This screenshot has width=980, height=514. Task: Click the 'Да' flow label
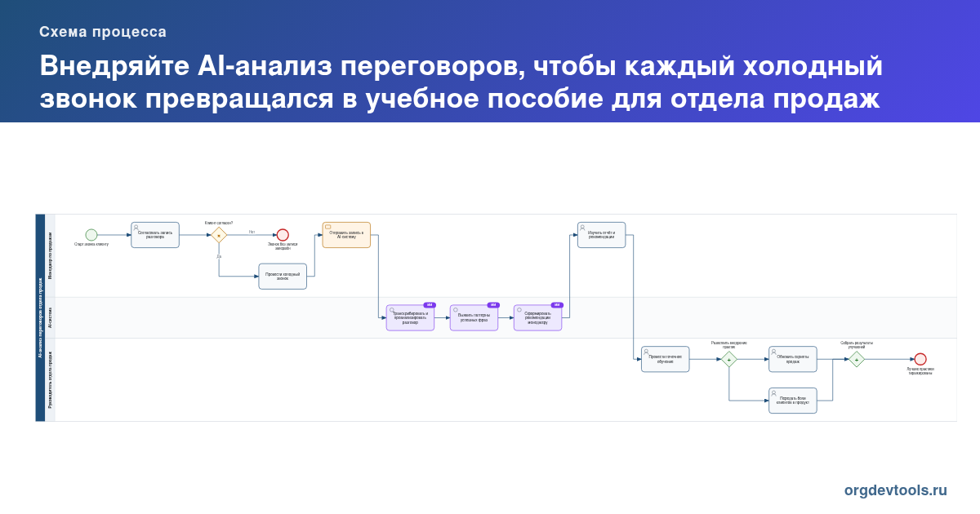pos(219,256)
